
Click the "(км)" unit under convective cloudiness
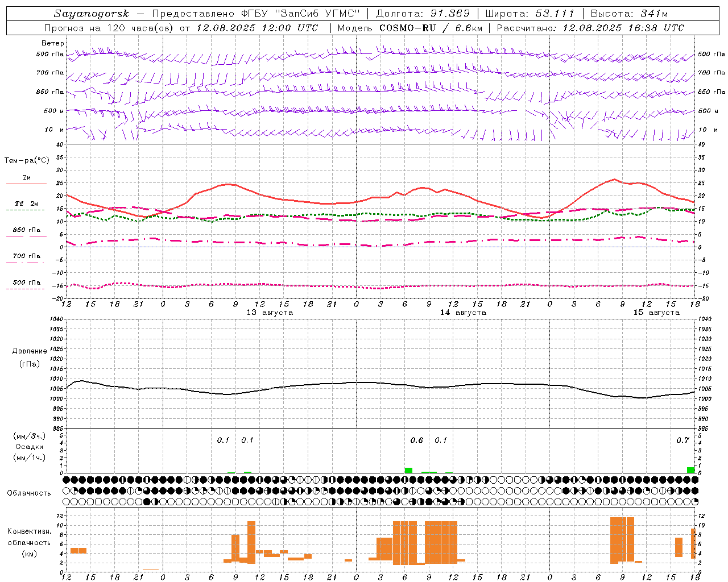30,554
